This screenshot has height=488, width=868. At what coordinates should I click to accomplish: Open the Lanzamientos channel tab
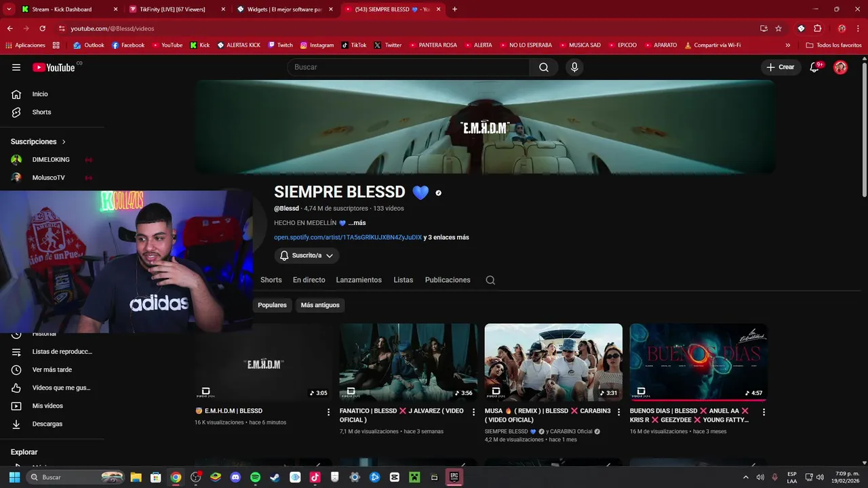(359, 280)
